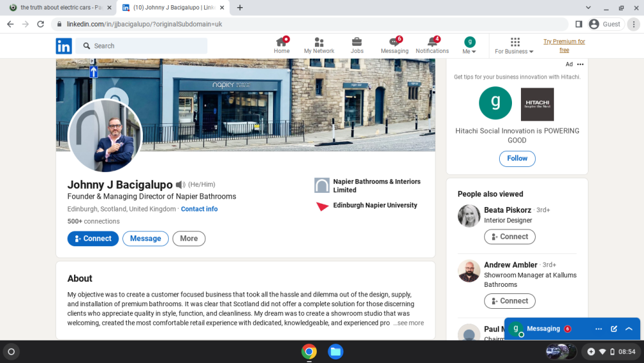Expand For Business apps menu

tap(514, 46)
